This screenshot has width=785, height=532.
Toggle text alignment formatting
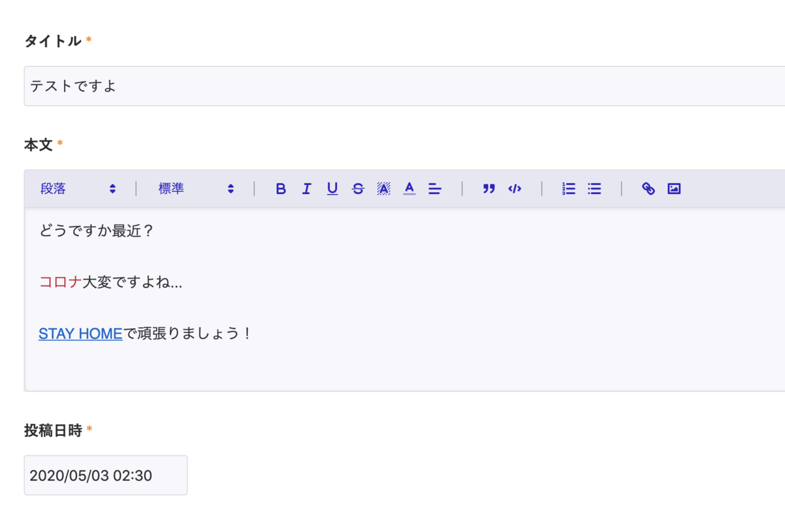[x=434, y=188]
